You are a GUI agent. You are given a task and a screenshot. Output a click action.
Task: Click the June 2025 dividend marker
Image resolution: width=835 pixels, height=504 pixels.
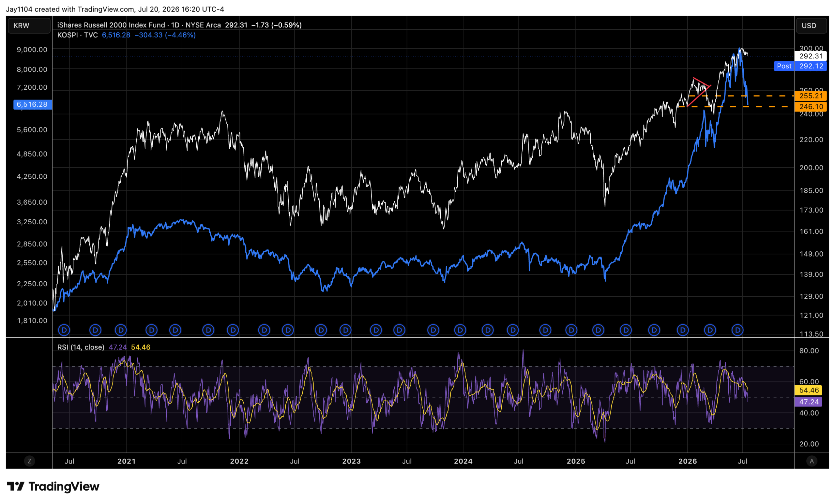pyautogui.click(x=626, y=330)
